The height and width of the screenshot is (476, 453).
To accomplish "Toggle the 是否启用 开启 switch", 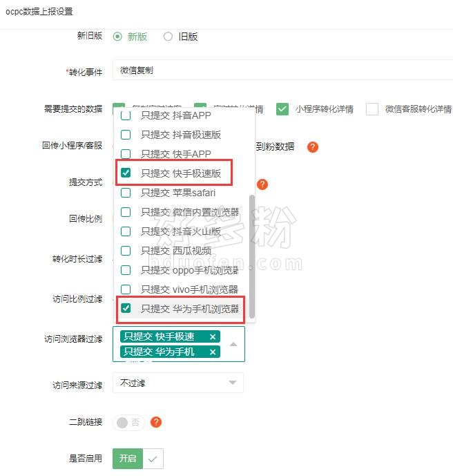I will pos(138,459).
